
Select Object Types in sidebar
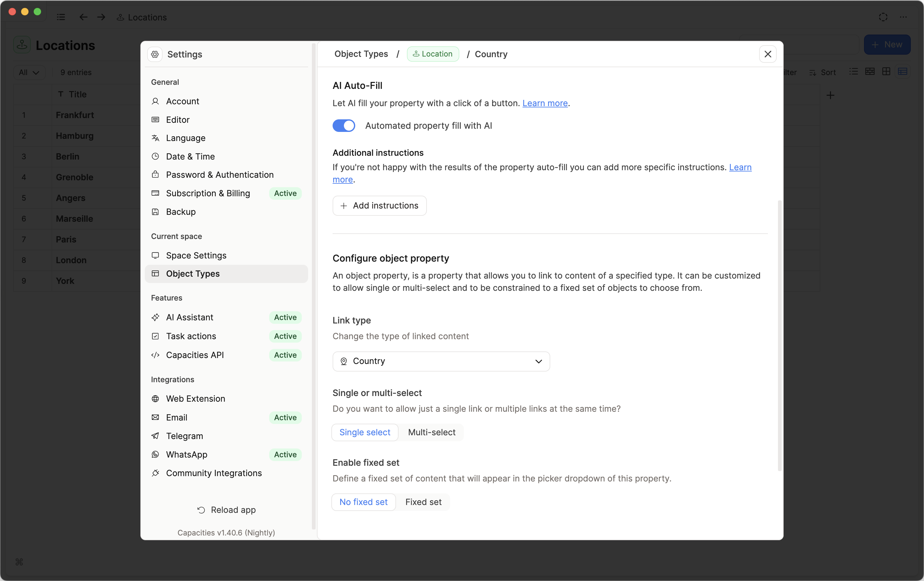point(226,274)
